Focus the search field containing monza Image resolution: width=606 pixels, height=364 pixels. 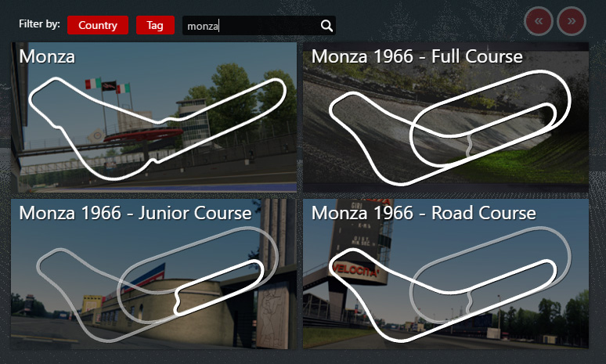click(x=259, y=26)
